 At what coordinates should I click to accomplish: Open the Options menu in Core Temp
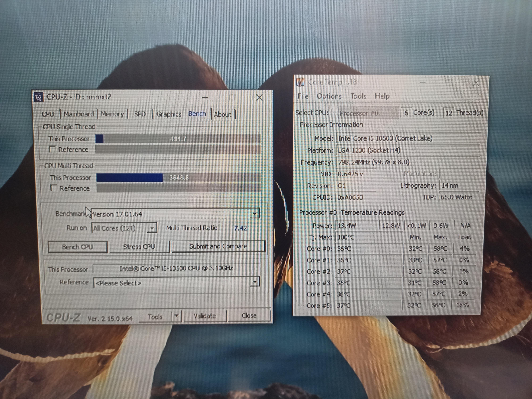point(329,96)
